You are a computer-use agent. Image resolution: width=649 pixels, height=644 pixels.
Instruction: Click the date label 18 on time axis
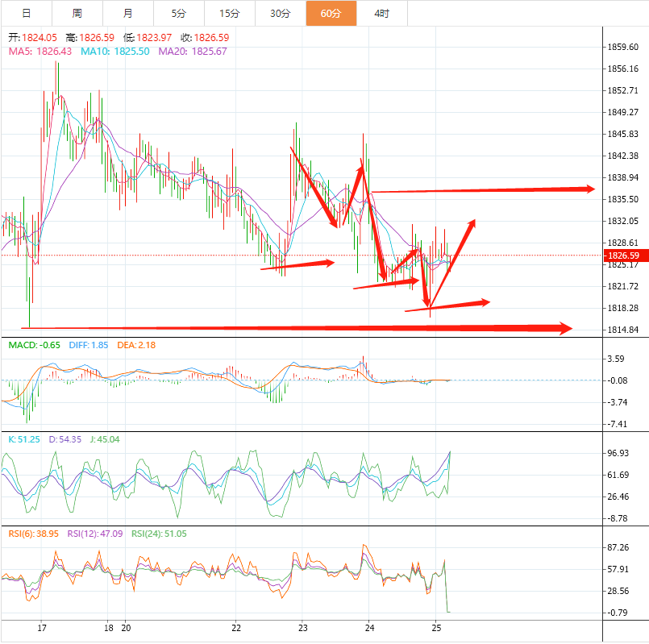coord(109,628)
